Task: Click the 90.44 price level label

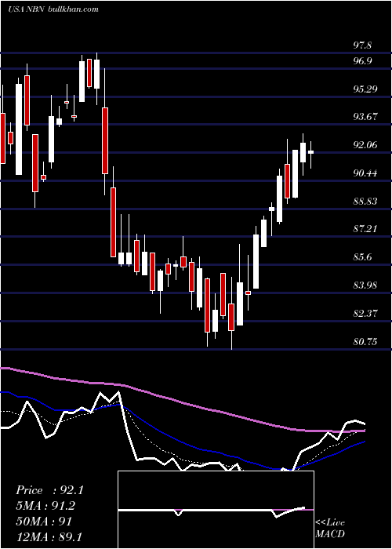Action: pyautogui.click(x=365, y=173)
